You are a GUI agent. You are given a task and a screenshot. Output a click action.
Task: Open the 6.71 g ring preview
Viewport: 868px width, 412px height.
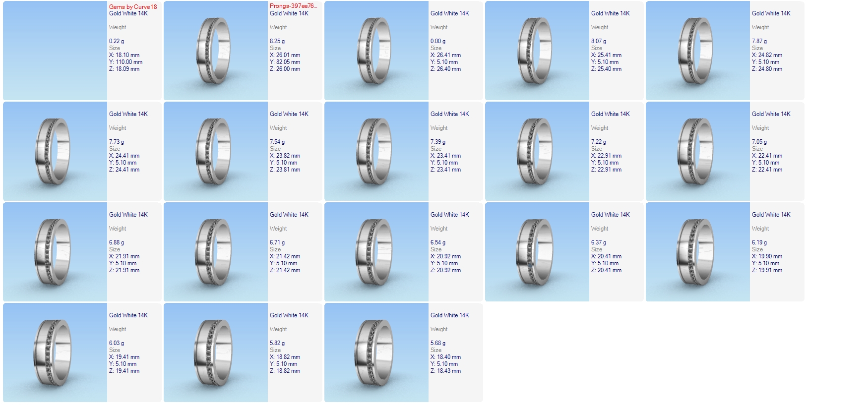[x=216, y=252]
